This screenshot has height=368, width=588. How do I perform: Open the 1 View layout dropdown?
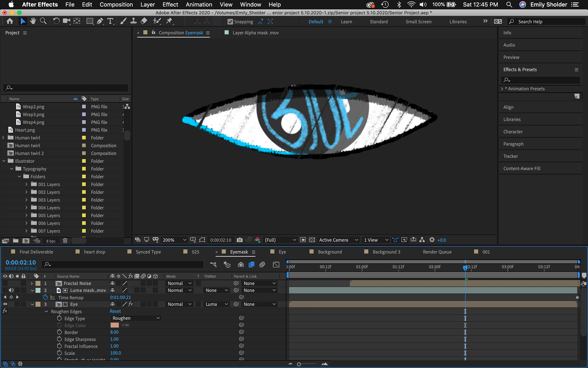pyautogui.click(x=376, y=240)
